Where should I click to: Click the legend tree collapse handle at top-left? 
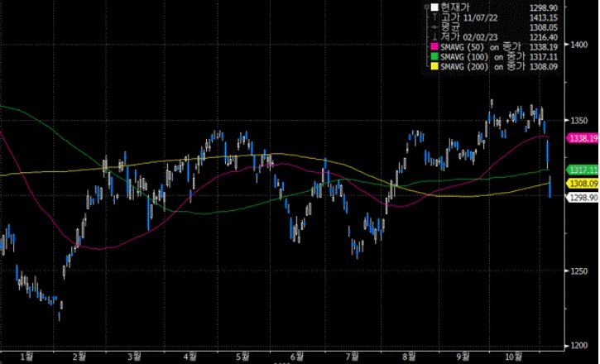425,6
